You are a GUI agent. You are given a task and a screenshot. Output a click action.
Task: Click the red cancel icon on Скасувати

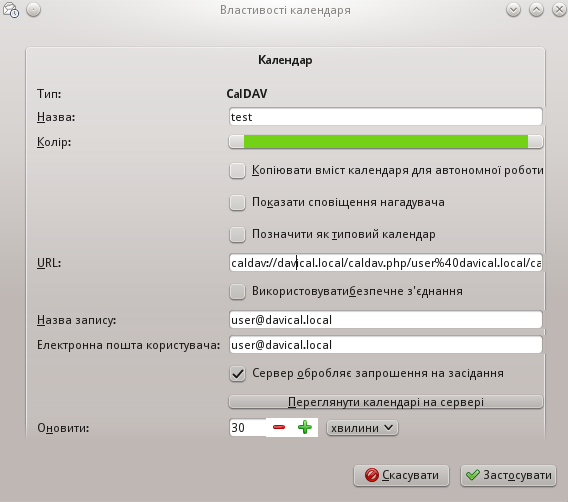pyautogui.click(x=372, y=475)
